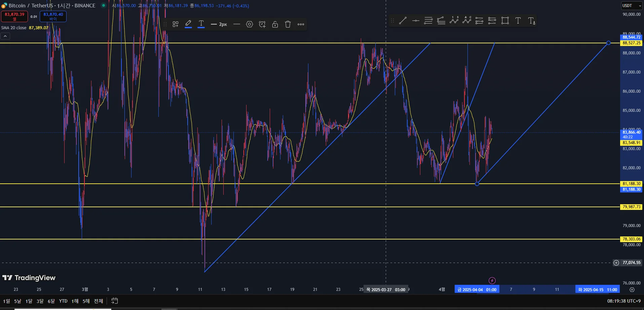Select the text tool
Viewport: 644px width, 310px height.
518,20
